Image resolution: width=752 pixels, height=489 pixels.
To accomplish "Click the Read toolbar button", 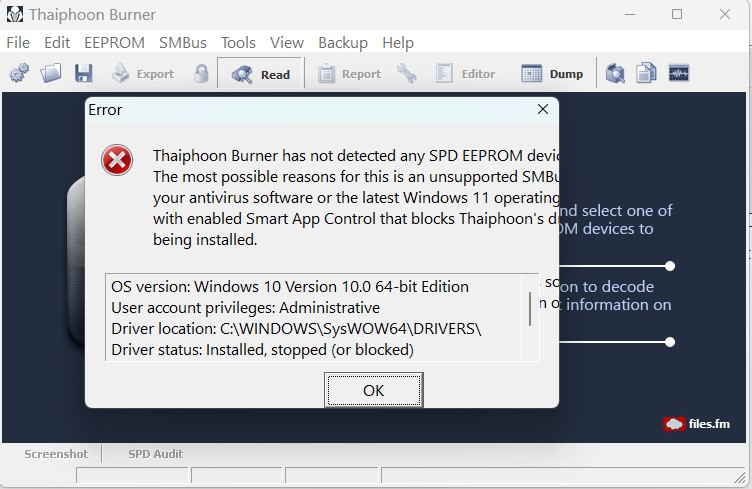I will tap(260, 74).
